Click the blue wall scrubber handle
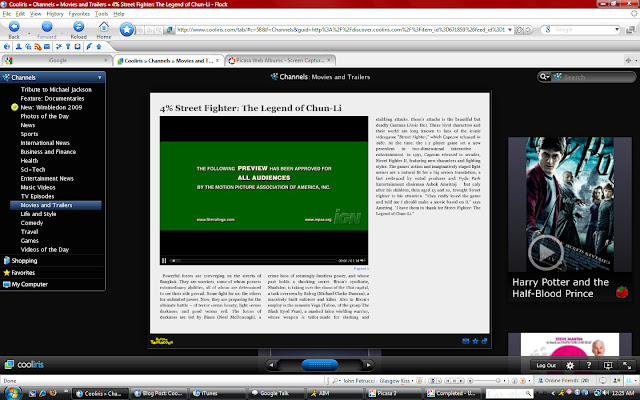 [x=320, y=365]
